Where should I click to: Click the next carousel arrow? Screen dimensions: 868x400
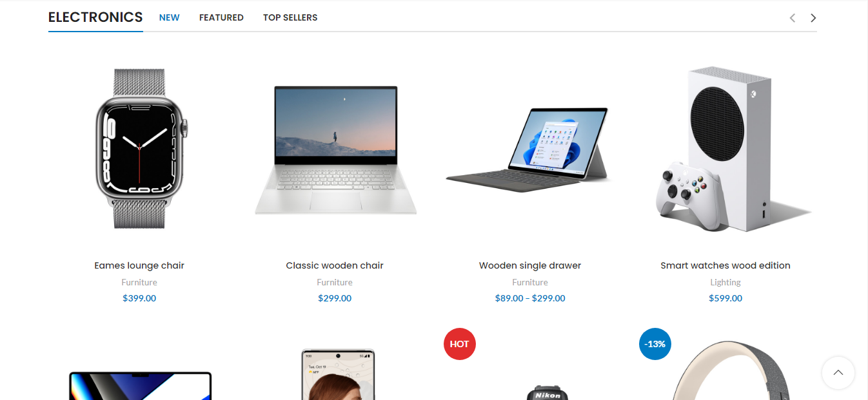click(813, 18)
